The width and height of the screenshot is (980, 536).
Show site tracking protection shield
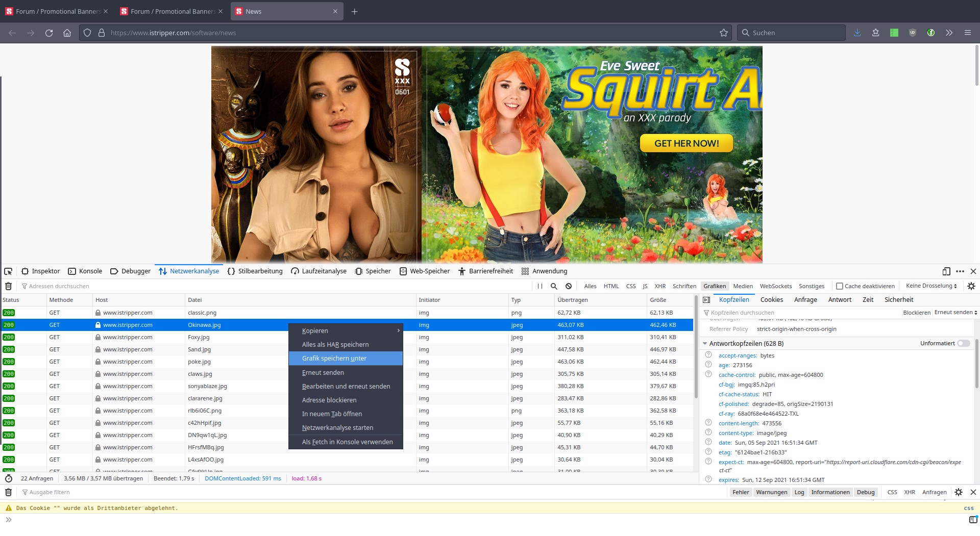point(87,33)
